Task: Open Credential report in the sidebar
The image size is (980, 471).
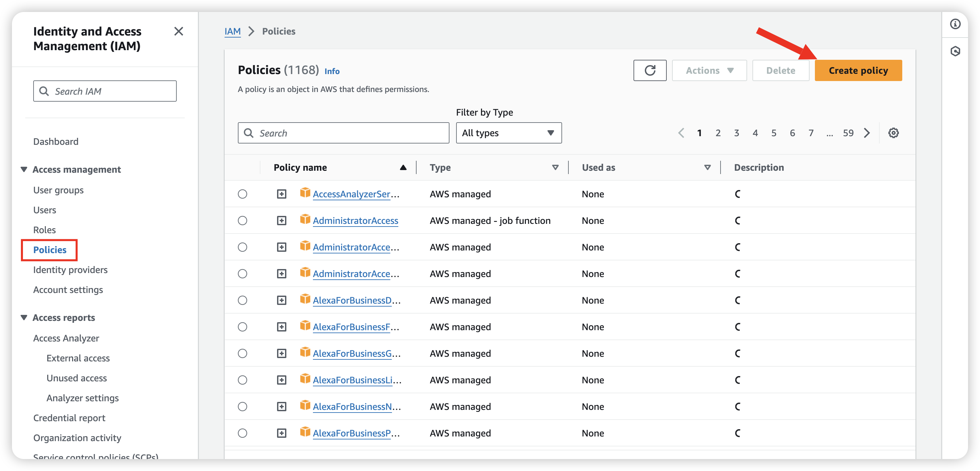Action: click(69, 418)
